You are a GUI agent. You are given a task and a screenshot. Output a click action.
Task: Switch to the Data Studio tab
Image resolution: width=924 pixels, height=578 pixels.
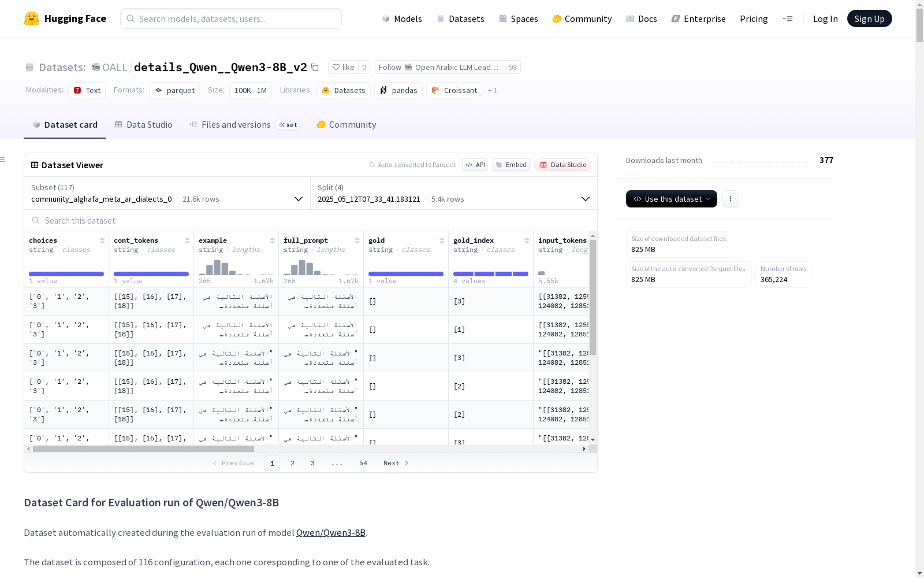(x=143, y=124)
